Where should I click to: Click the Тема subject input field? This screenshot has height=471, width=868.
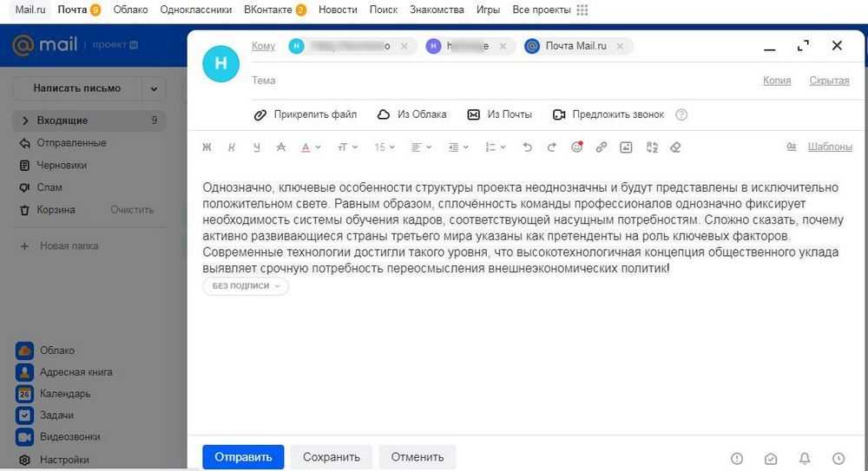pos(495,81)
